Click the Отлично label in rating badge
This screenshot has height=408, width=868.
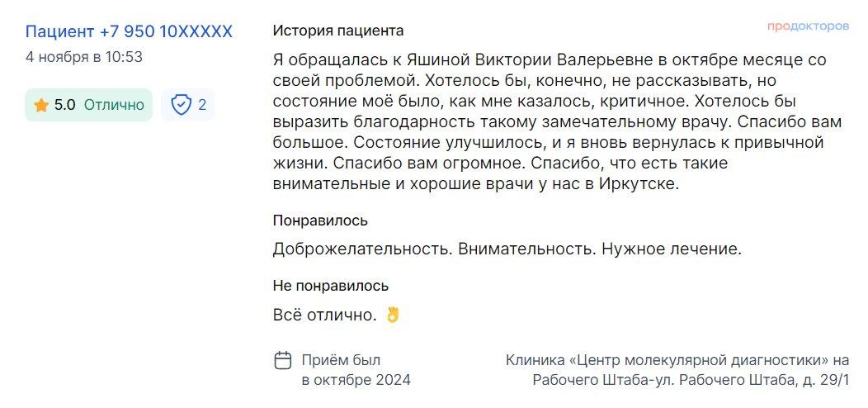(x=114, y=105)
